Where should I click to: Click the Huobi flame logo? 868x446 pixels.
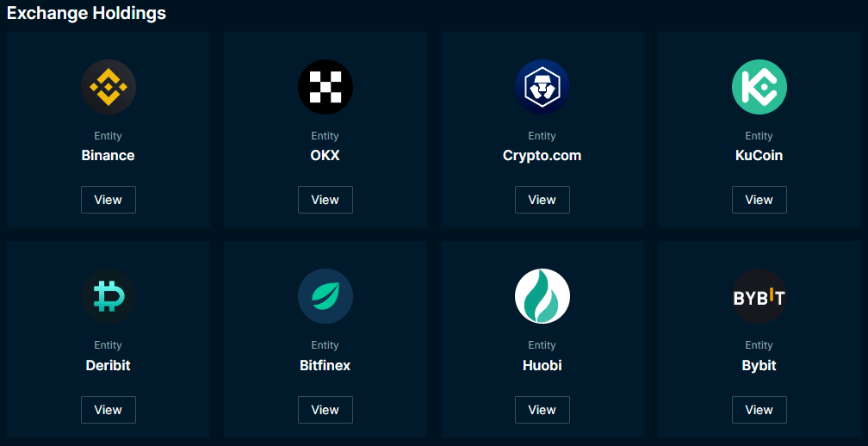542,296
